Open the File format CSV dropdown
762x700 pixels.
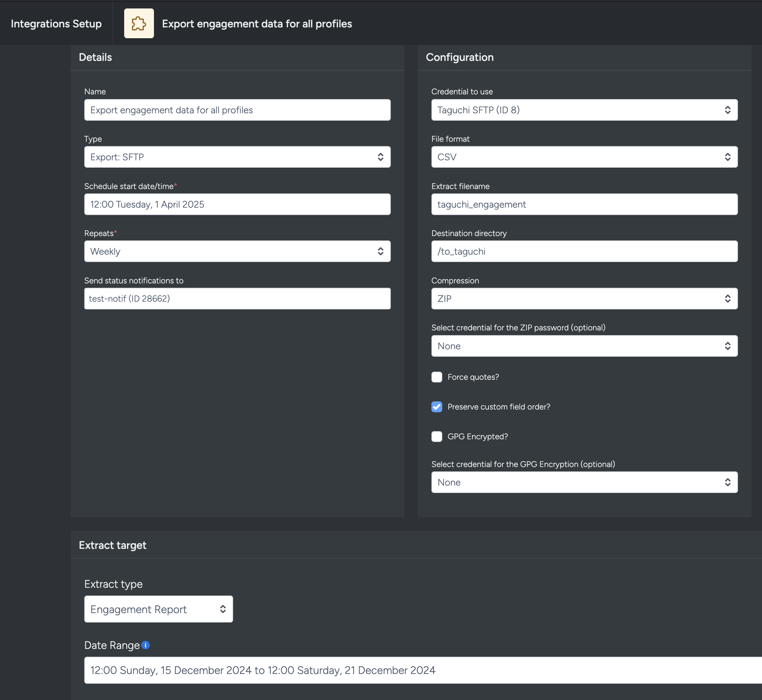point(584,157)
